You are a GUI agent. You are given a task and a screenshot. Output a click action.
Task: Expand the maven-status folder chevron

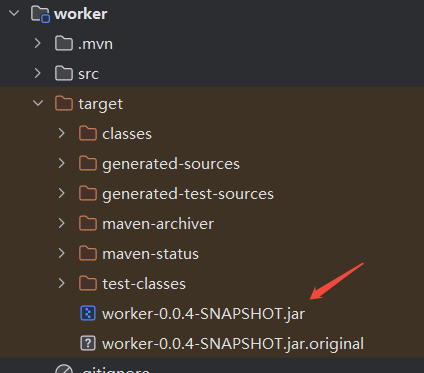62,253
